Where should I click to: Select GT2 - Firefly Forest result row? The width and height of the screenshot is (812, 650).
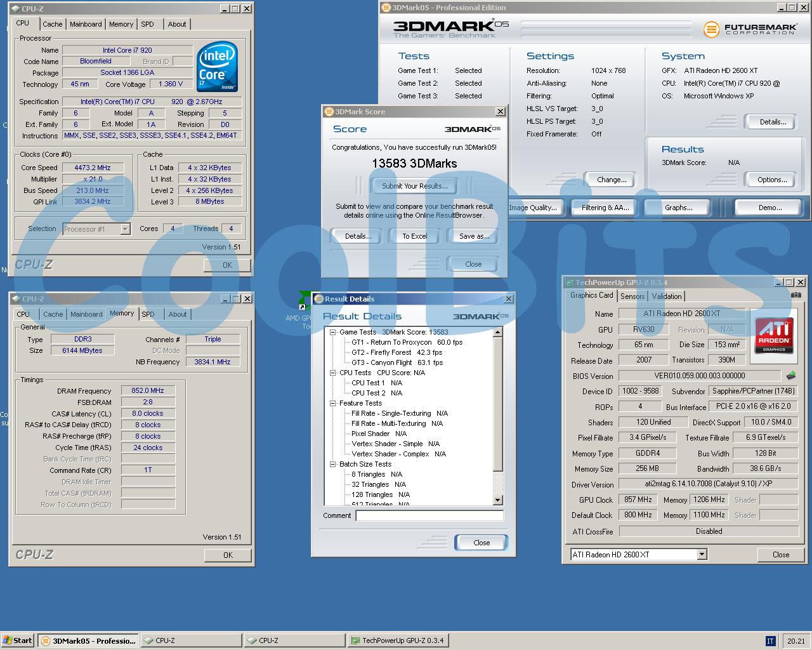tap(396, 352)
